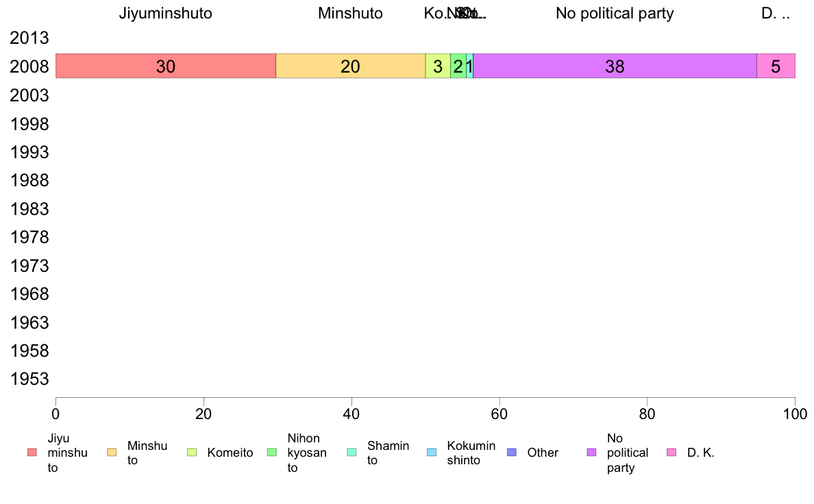Click the No political party header text
The width and height of the screenshot is (814, 504).
(x=615, y=14)
